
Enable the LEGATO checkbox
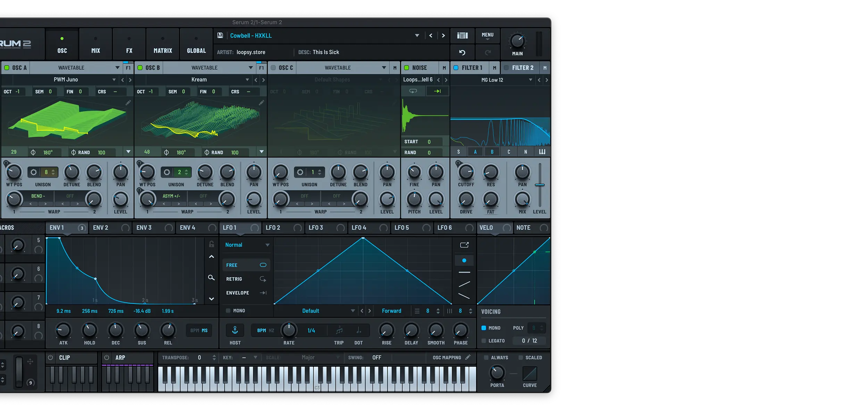coord(484,341)
